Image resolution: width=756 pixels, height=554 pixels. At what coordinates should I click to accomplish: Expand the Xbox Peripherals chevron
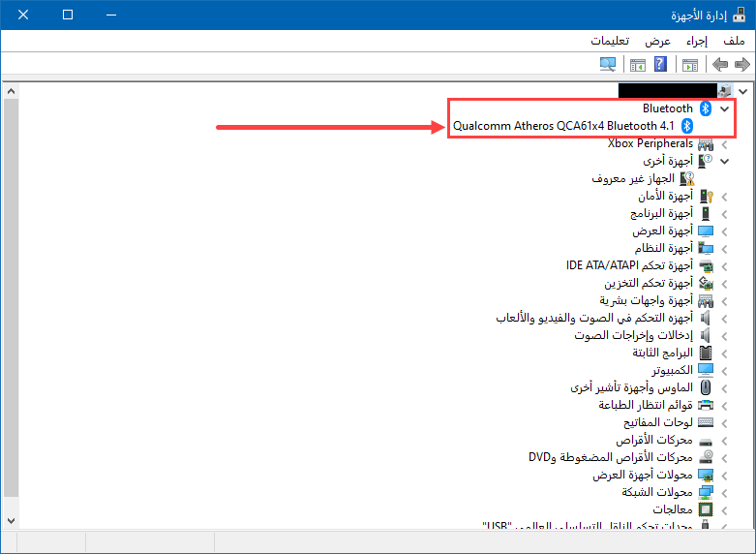coord(724,143)
